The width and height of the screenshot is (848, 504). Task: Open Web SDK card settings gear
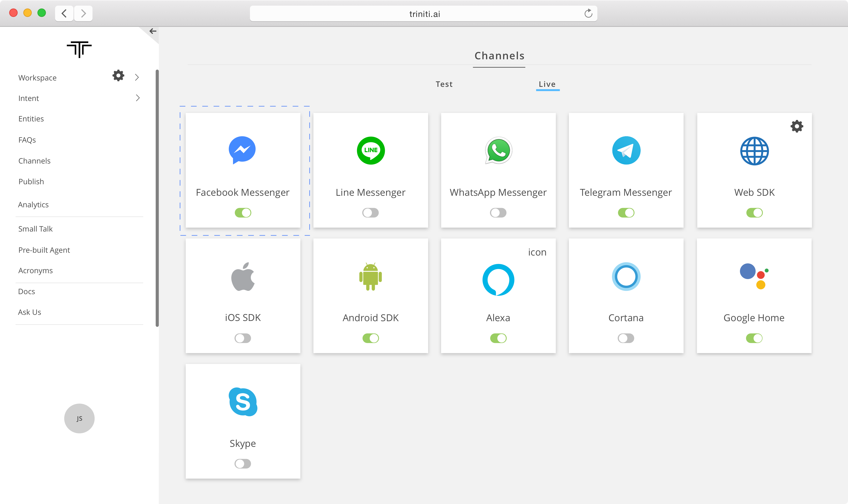tap(796, 126)
